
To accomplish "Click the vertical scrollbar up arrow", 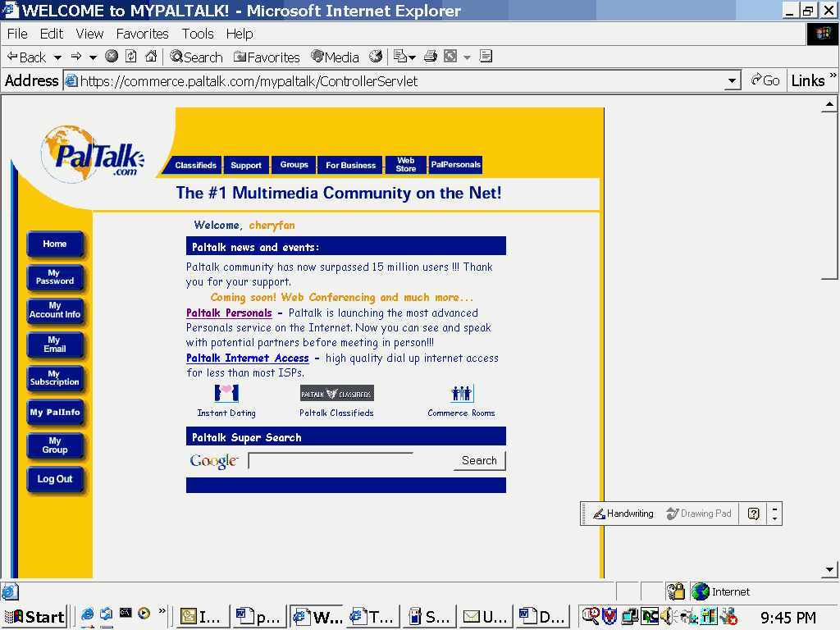I will 829,104.
